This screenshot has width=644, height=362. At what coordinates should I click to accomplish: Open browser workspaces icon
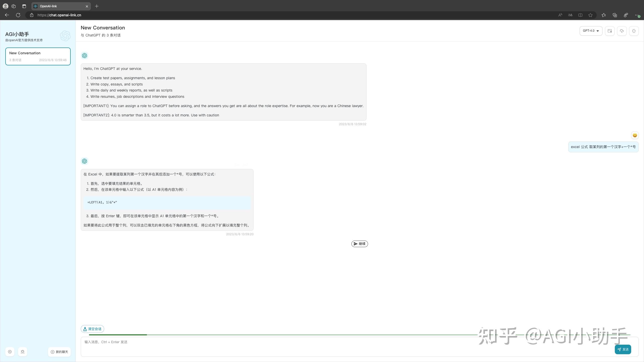click(x=14, y=6)
